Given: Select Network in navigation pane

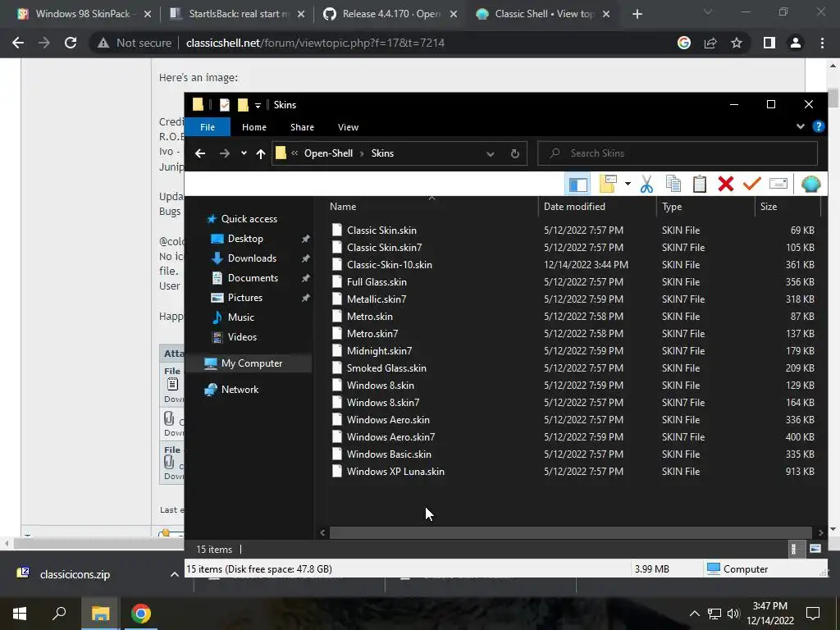Looking at the screenshot, I should pos(240,390).
